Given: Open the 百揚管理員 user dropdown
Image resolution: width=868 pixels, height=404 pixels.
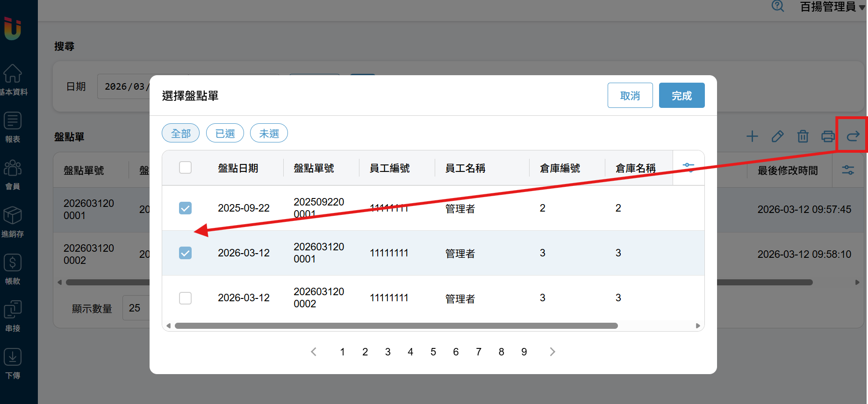Looking at the screenshot, I should tap(832, 7).
